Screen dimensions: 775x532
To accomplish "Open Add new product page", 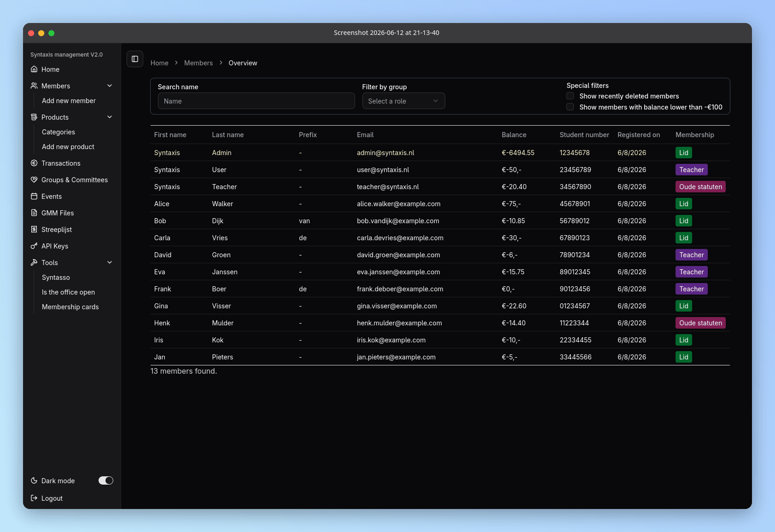I will click(x=68, y=146).
